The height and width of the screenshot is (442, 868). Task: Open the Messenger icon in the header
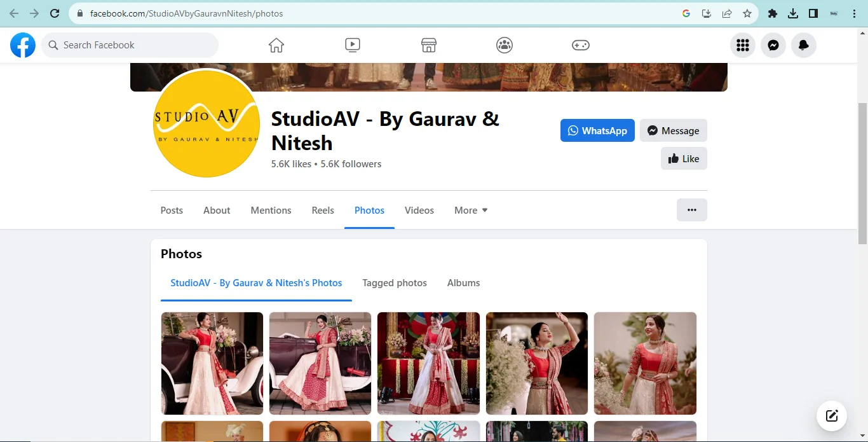point(773,45)
